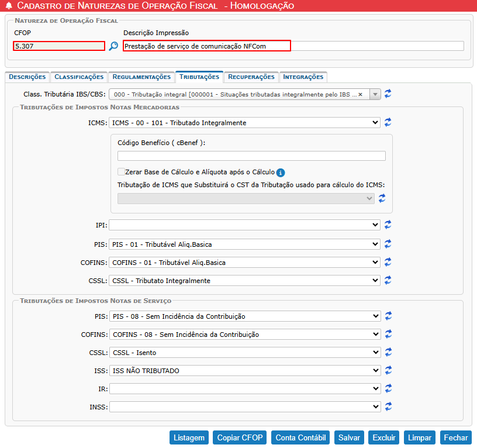Refresh the IPI tributação options
Image resolution: width=477 pixels, height=448 pixels.
tap(388, 225)
